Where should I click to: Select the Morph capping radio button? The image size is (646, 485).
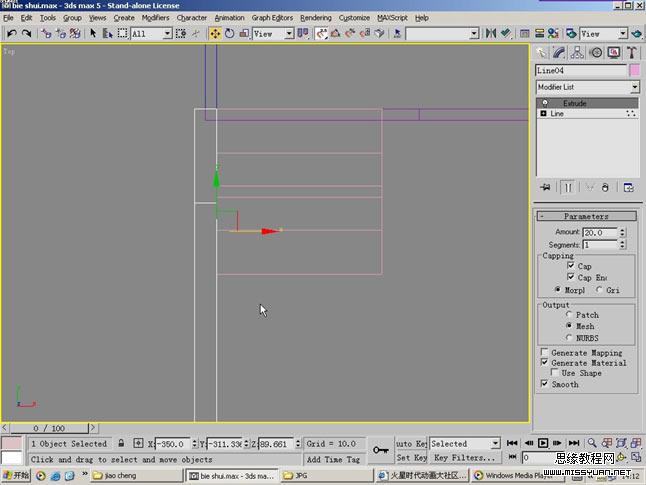pyautogui.click(x=557, y=290)
